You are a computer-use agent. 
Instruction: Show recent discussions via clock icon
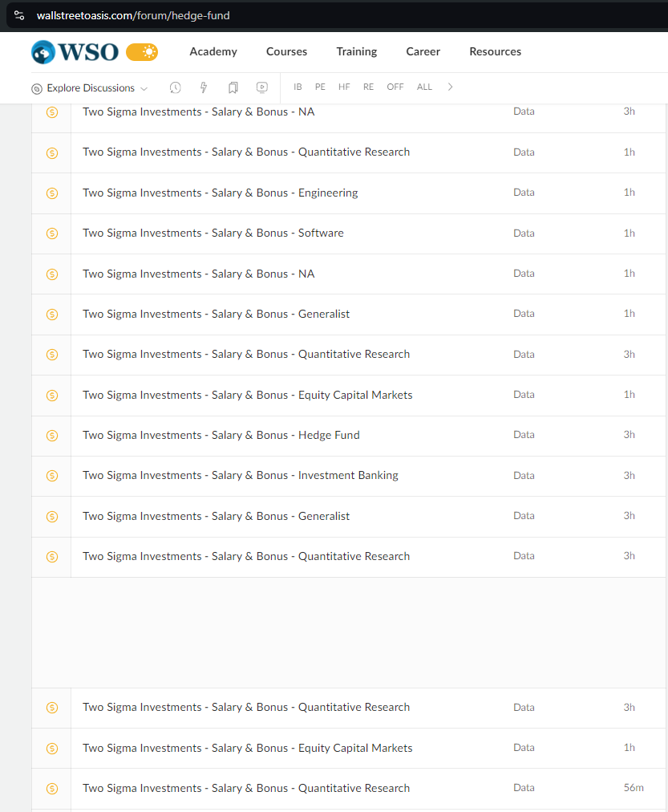(x=176, y=87)
